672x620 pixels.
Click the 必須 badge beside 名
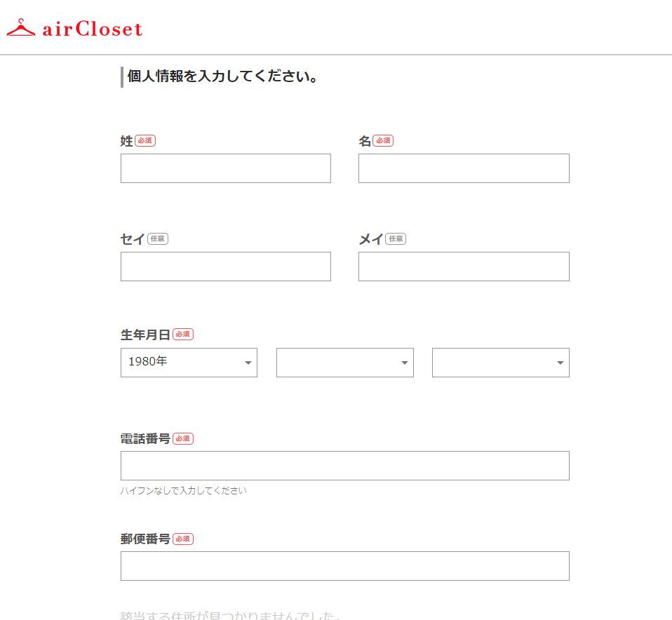pos(383,141)
